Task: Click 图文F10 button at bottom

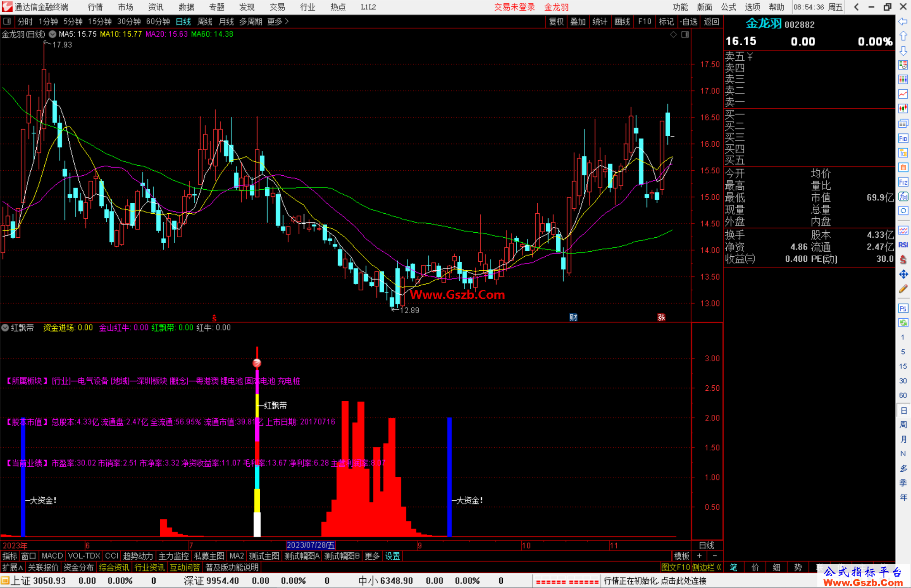Action: coord(676,567)
